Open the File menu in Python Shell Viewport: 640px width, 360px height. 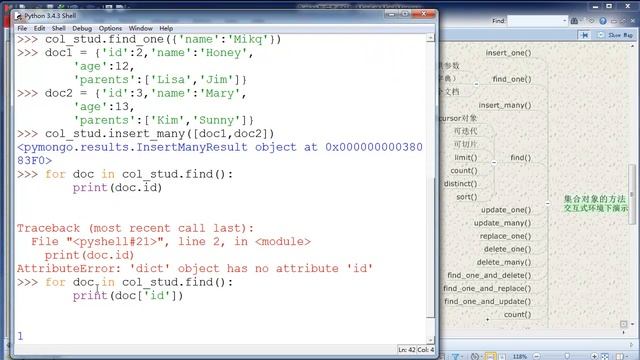(22, 28)
